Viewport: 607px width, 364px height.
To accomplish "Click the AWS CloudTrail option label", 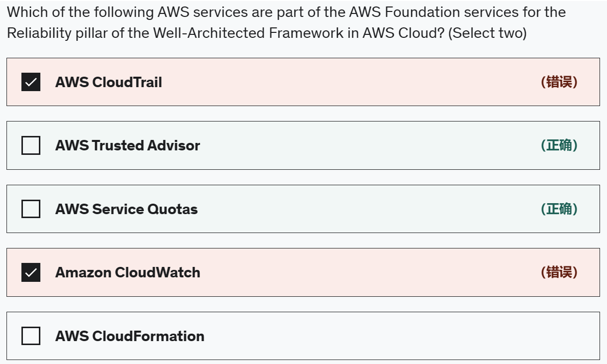I will [109, 82].
